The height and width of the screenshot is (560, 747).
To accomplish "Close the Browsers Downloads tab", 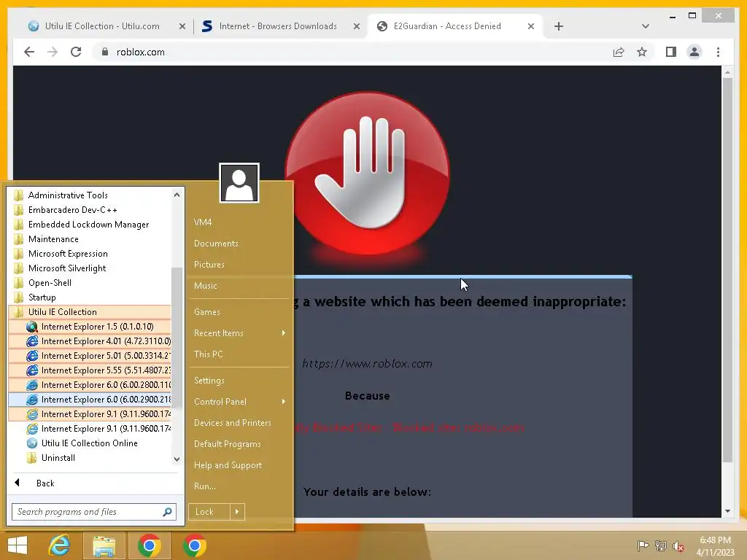I will click(356, 27).
